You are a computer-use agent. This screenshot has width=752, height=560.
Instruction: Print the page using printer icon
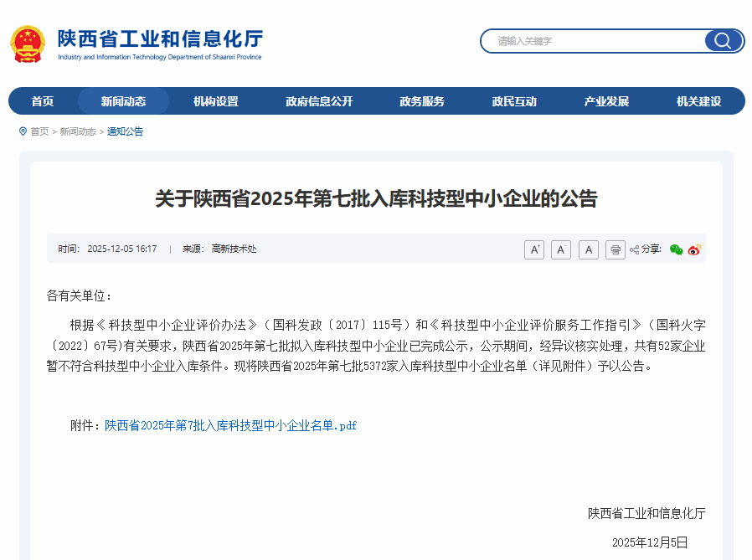pos(616,249)
